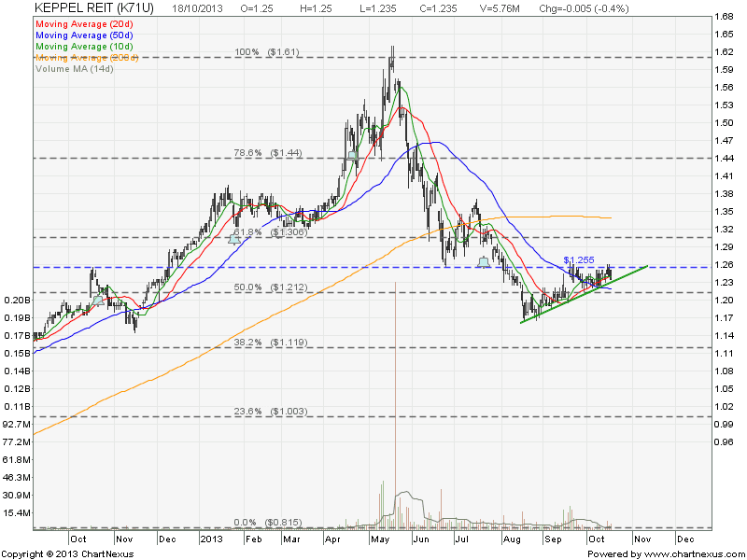Click the L=1.235 low value
Image resolution: width=747 pixels, height=560 pixels.
[x=378, y=8]
